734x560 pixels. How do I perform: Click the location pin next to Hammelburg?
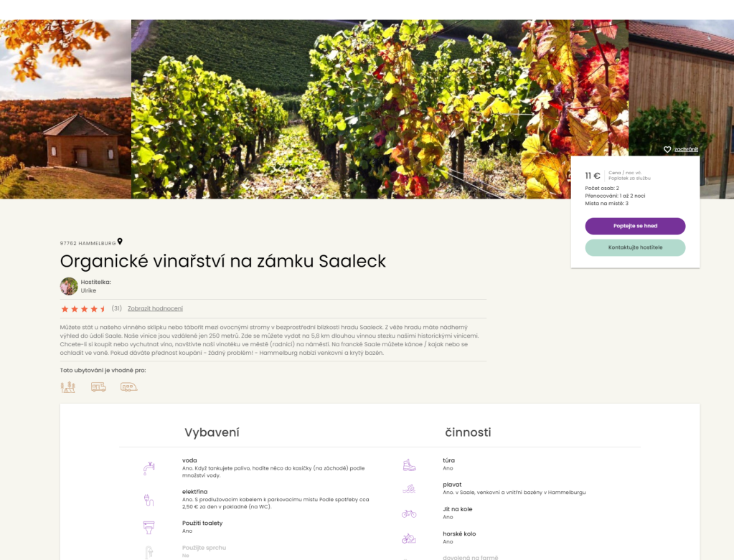[x=120, y=242]
